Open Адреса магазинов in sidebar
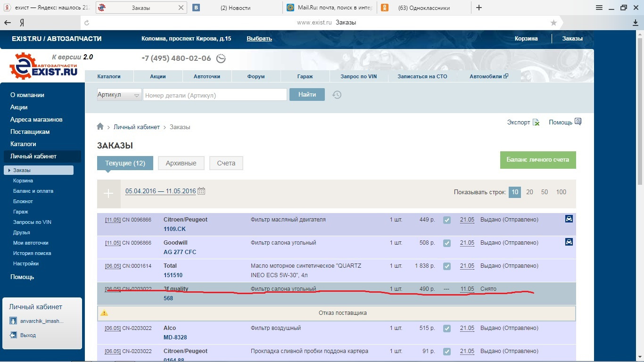The image size is (644, 362). 36,119
